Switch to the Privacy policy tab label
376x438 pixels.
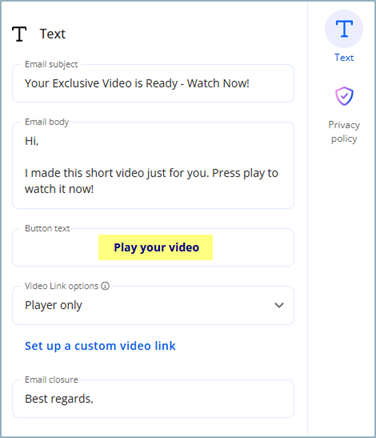tap(344, 132)
